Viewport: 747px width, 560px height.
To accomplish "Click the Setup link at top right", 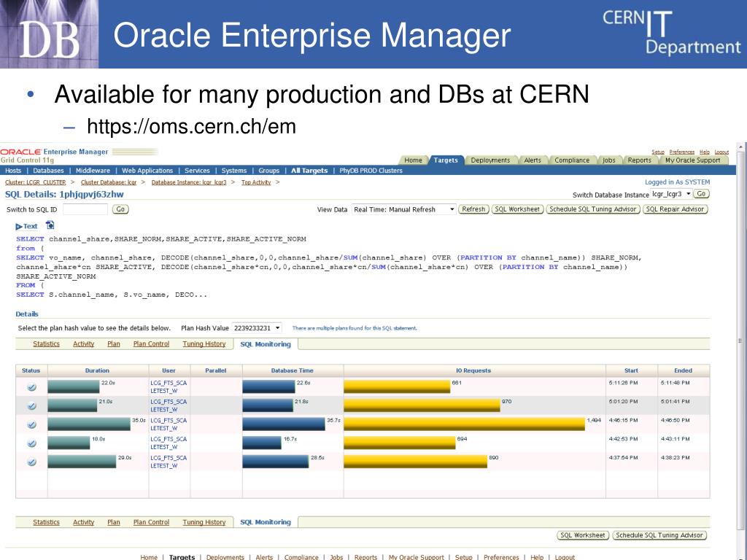I will pos(658,152).
